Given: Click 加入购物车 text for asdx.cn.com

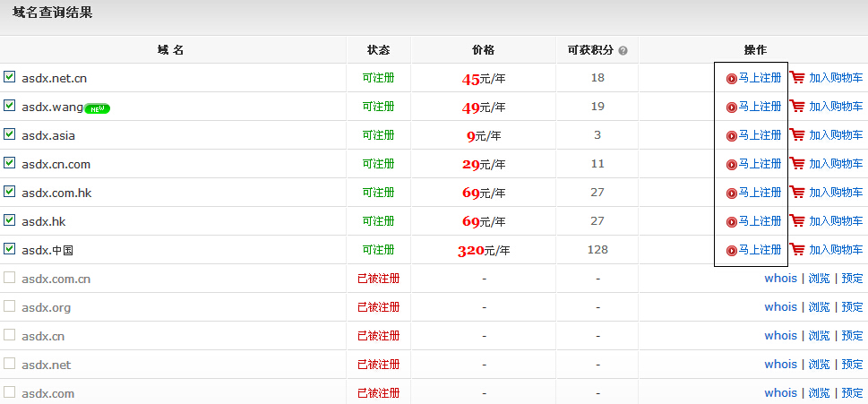Looking at the screenshot, I should pyautogui.click(x=836, y=164).
